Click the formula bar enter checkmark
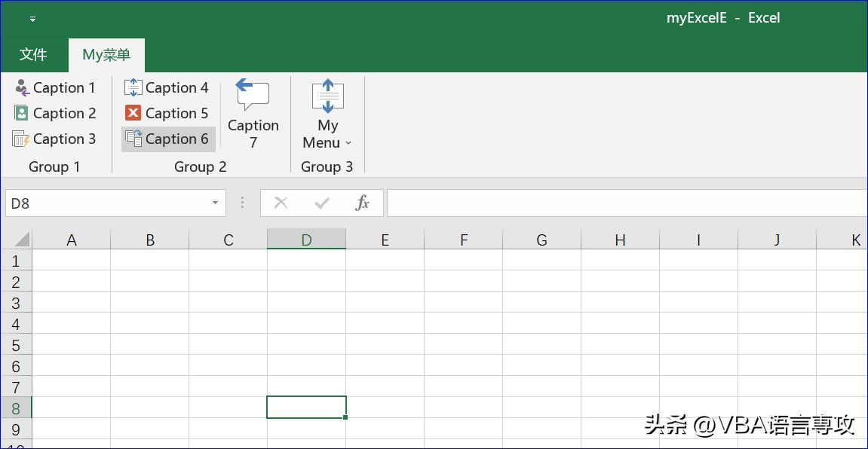 (322, 203)
